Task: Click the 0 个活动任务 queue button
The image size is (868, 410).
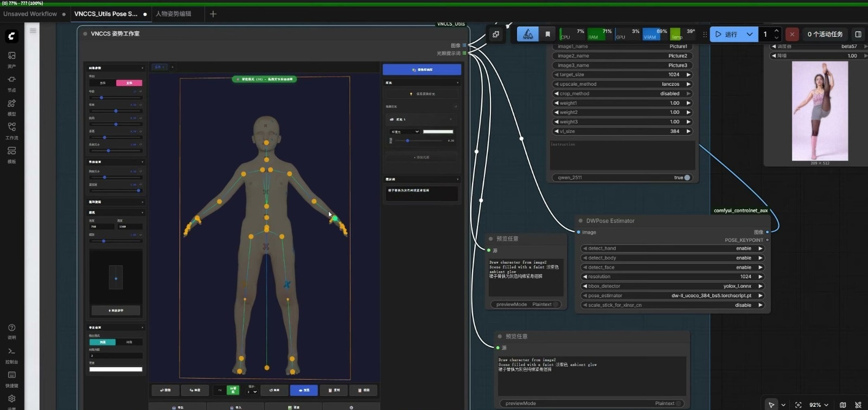Action: 825,34
